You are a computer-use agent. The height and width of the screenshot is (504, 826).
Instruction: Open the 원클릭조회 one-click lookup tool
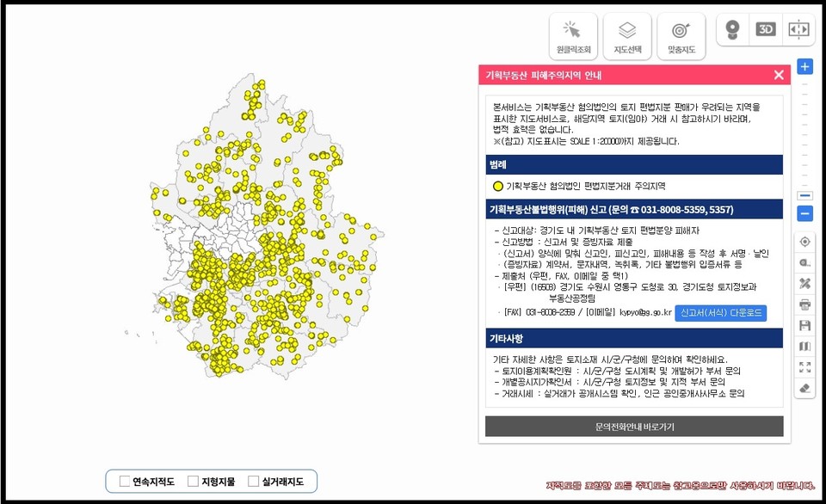coord(574,36)
